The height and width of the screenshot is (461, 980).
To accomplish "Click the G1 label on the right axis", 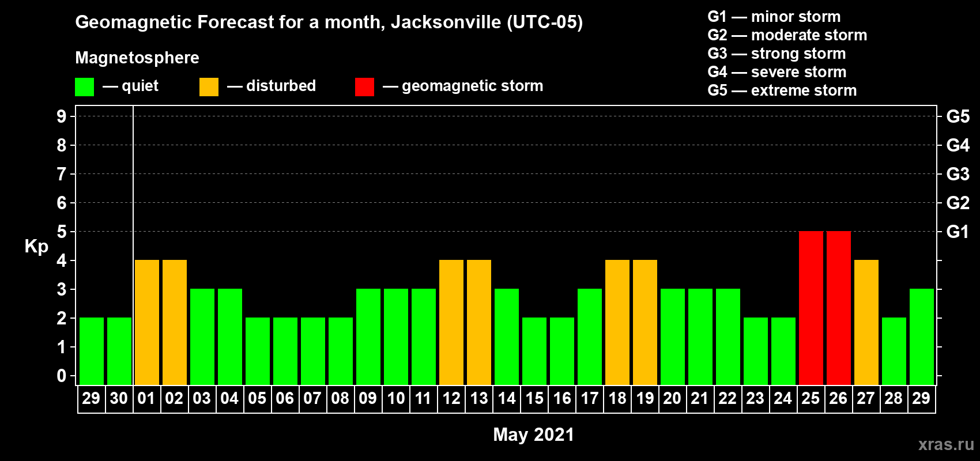I will pyautogui.click(x=958, y=232).
